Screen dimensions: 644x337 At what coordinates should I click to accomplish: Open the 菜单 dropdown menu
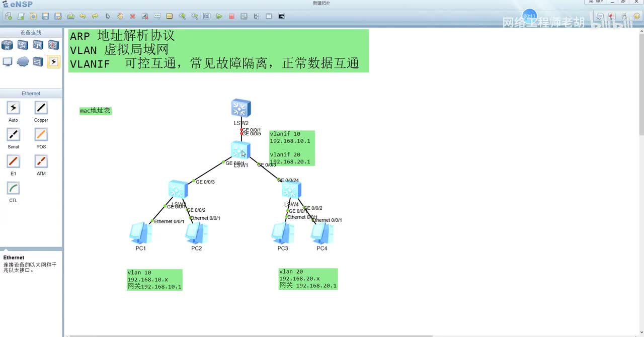(595, 2)
